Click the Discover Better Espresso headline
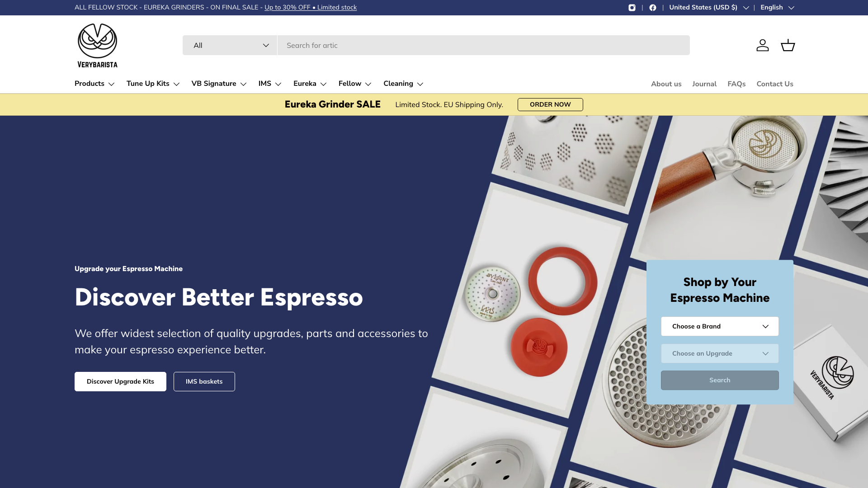The width and height of the screenshot is (868, 488). tap(219, 297)
